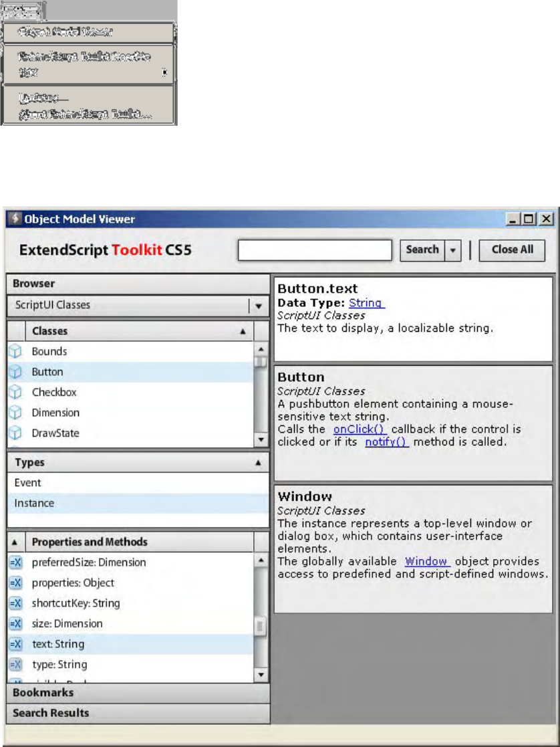Click the Classes list scrollbar thumb
This screenshot has height=747, width=560.
point(261,362)
